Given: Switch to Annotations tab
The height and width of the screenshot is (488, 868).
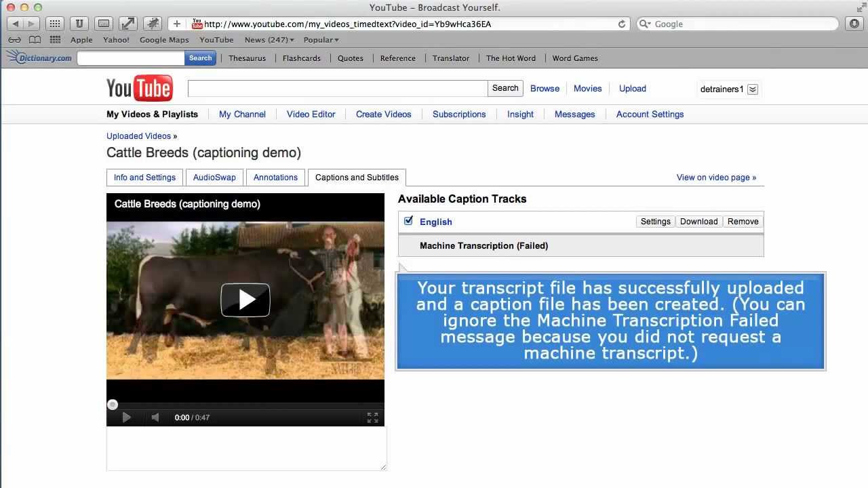Looking at the screenshot, I should (x=275, y=178).
